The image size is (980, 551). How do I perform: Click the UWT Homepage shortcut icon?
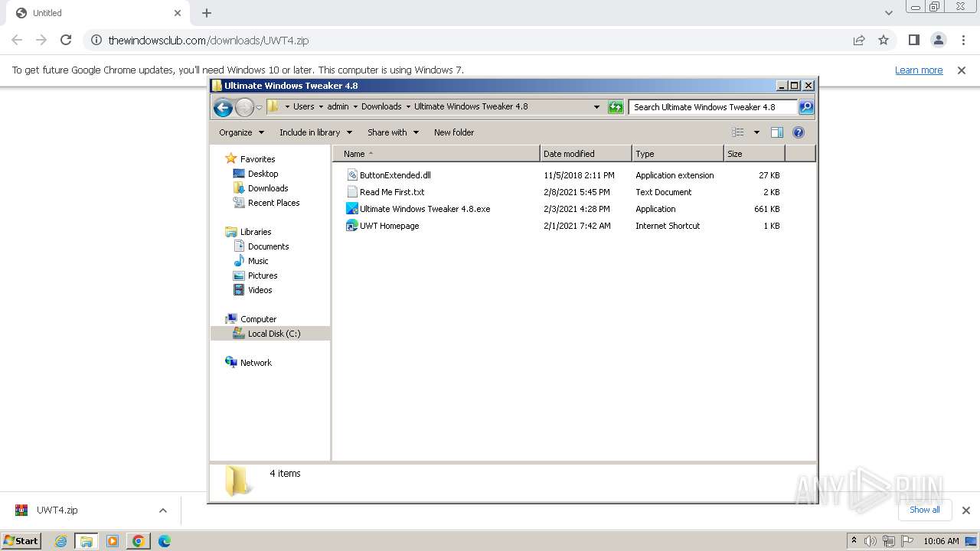[x=352, y=226]
